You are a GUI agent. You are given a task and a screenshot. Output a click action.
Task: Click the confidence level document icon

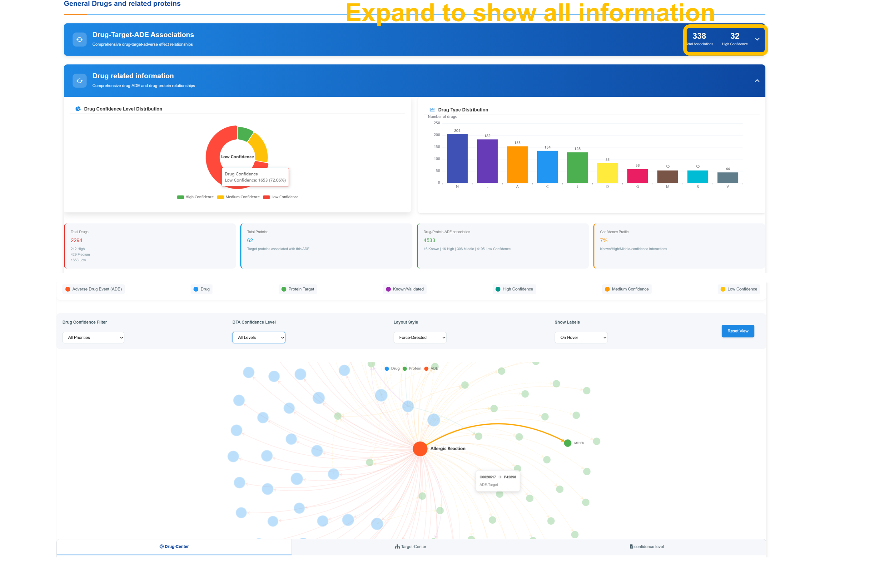point(631,546)
